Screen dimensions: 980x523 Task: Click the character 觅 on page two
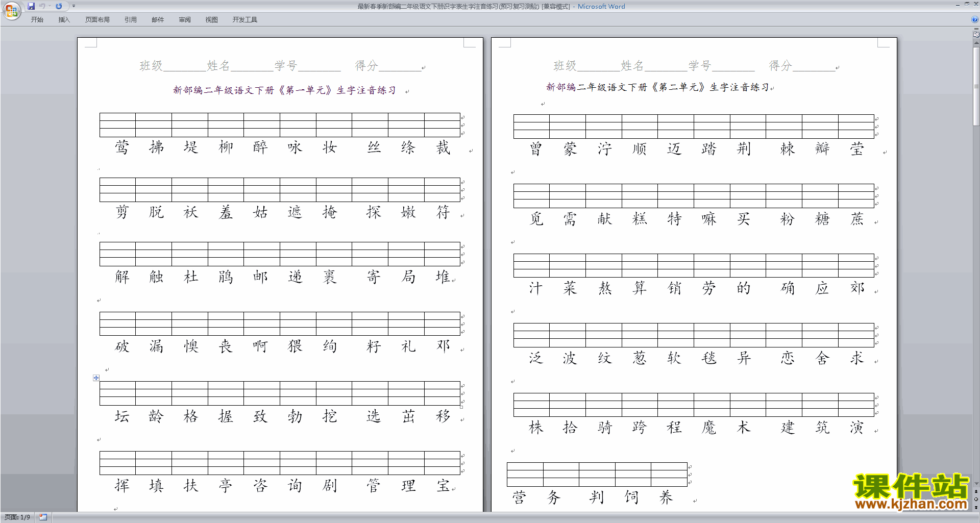(x=536, y=219)
